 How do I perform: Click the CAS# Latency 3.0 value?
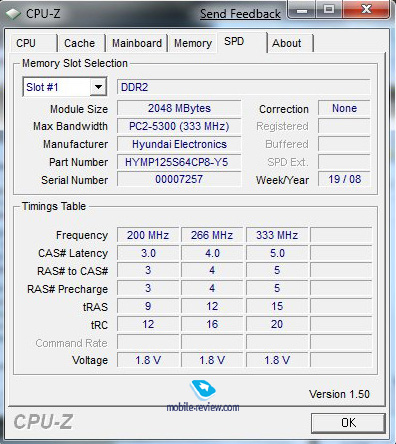[148, 253]
